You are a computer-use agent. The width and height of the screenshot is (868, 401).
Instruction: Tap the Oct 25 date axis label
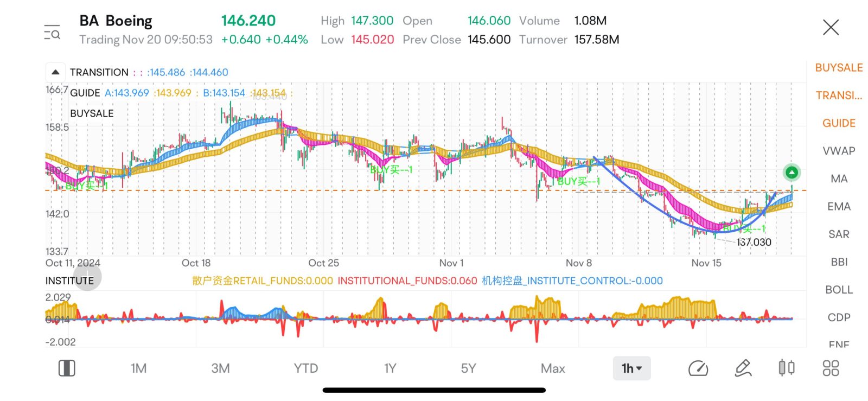coord(323,263)
